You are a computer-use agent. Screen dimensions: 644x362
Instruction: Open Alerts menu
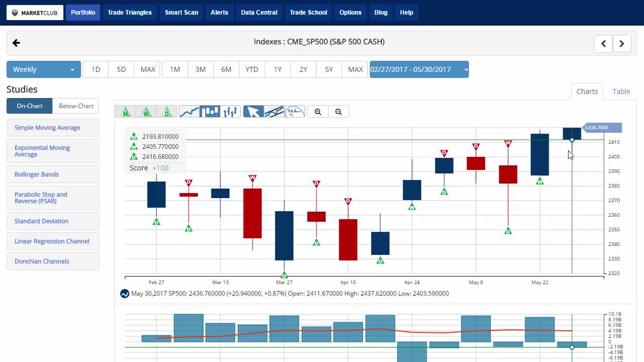coord(219,13)
